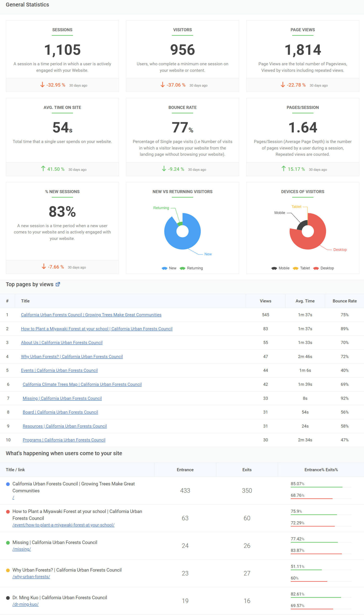Follow the /why-urban-forests/ URL link
Screen dimensions: 364x615
pyautogui.click(x=31, y=577)
